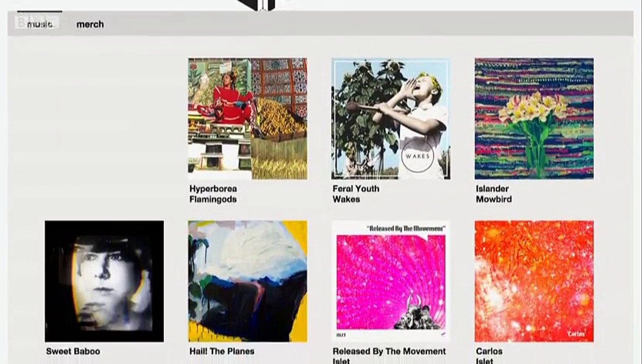Open the pink Released By The Movement cover
Screen dimensions: 642x364
coord(391,281)
